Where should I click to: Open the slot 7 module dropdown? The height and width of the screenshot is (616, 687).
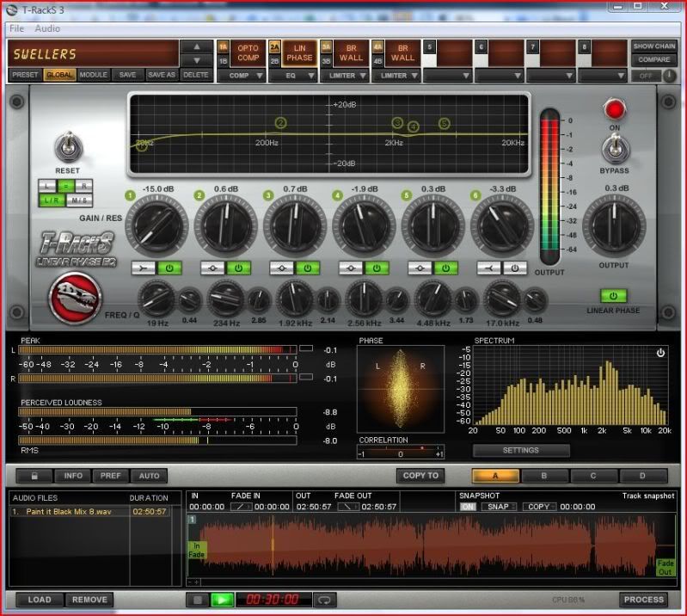tap(552, 76)
